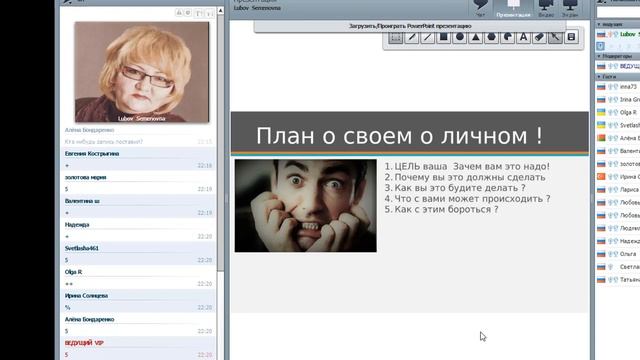Image resolution: width=640 pixels, height=360 pixels.
Task: Select the square shape tool
Action: (x=444, y=38)
